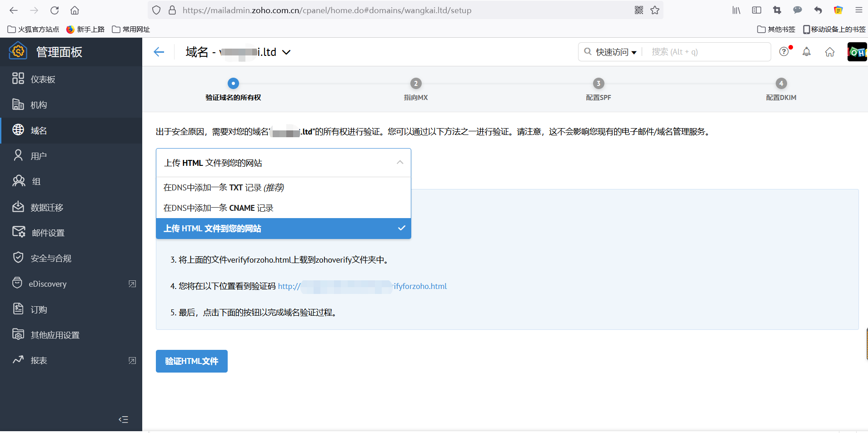Open the browser home page

pyautogui.click(x=75, y=10)
